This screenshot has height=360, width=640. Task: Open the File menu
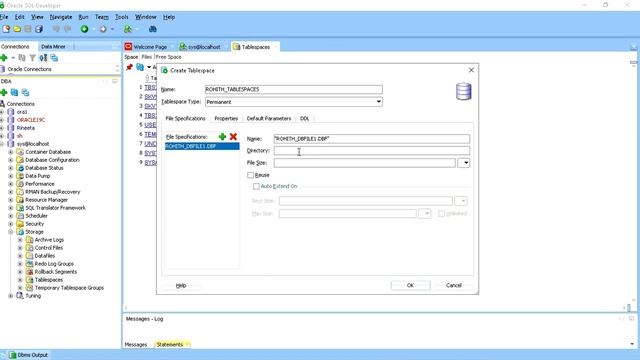pyautogui.click(x=4, y=17)
